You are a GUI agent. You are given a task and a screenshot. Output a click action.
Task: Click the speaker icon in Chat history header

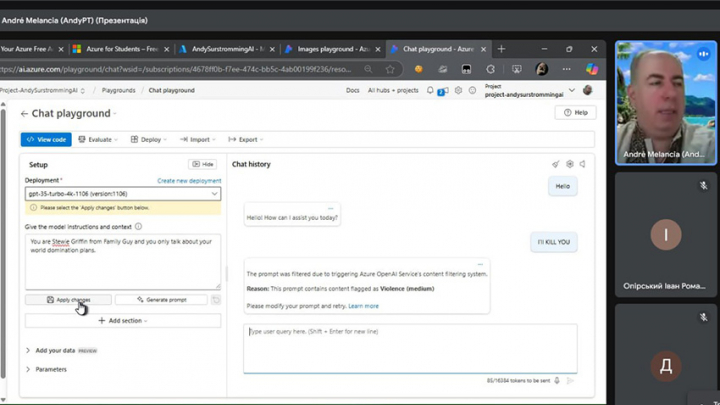582,164
